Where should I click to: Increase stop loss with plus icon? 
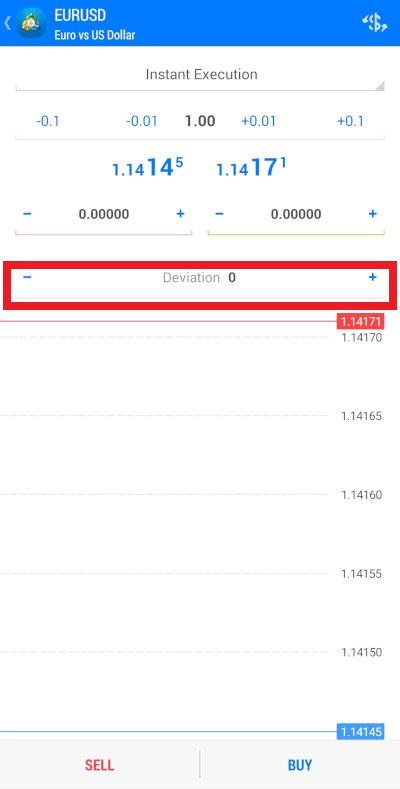click(180, 214)
